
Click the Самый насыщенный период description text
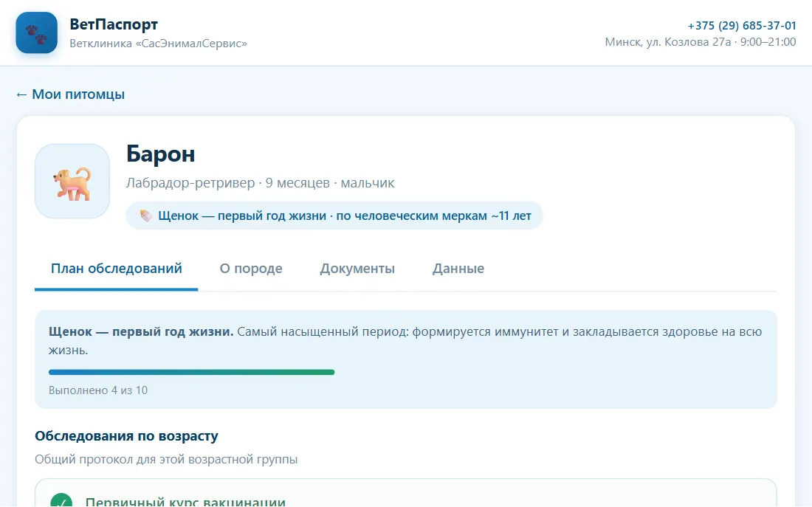[405, 341]
